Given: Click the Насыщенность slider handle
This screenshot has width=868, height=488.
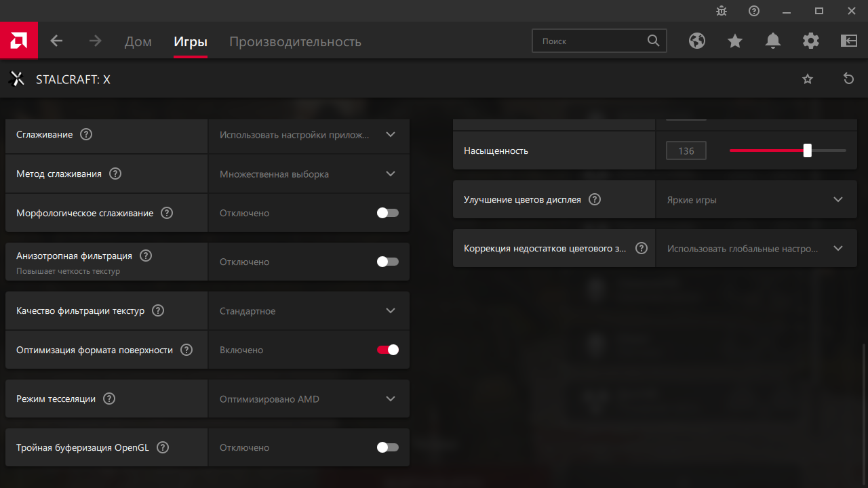Looking at the screenshot, I should (807, 150).
